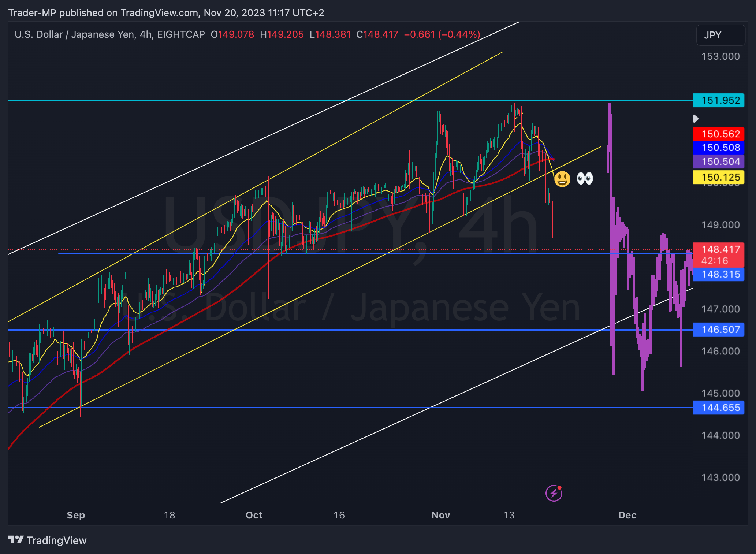The width and height of the screenshot is (756, 554).
Task: Click the open value O149.078
Action: tap(232, 34)
